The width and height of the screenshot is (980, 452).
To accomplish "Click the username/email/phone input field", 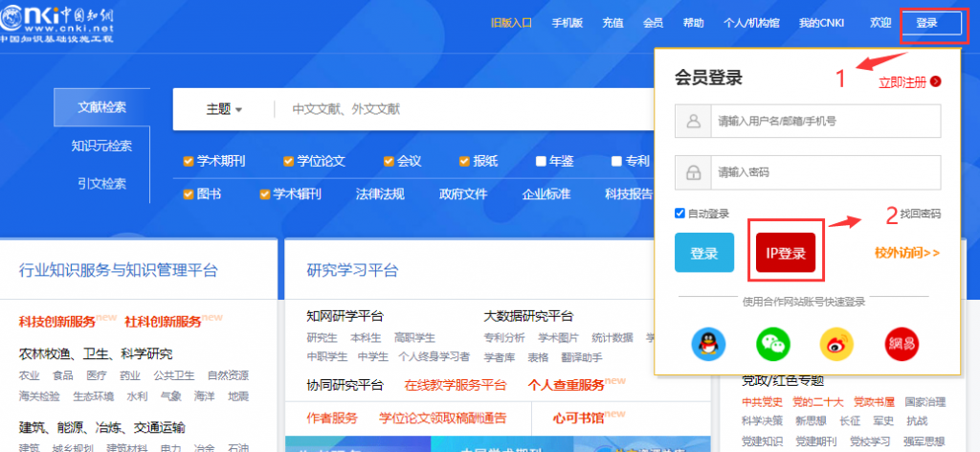I will [x=825, y=122].
